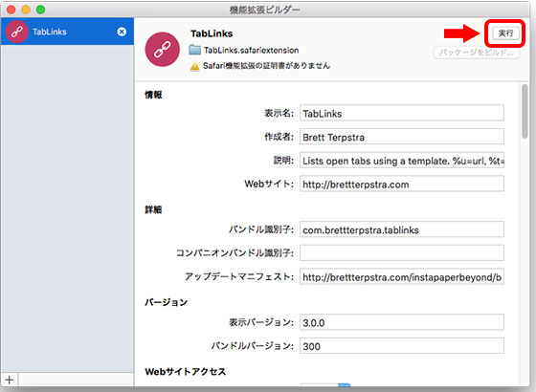This screenshot has width=536, height=392.
Task: Click the yellow certificate warning icon
Action: pos(194,66)
